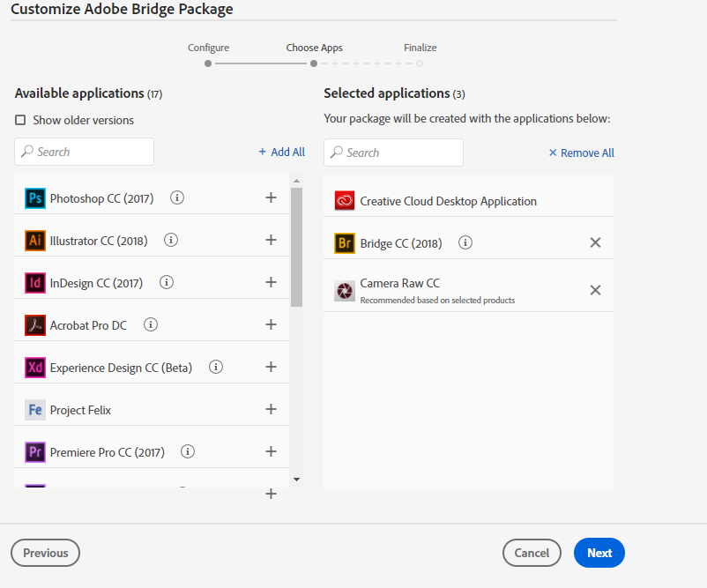Add Photoshop CC (2017) using the plus button

pos(271,197)
